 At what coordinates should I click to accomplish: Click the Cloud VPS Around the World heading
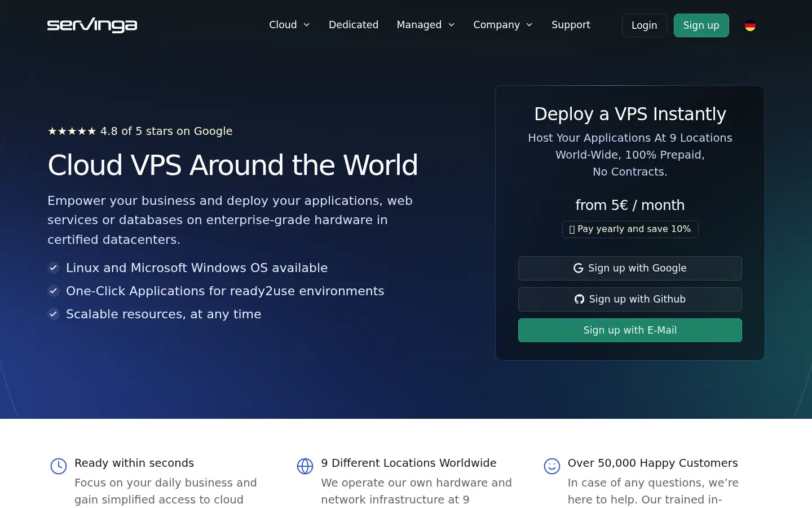point(233,165)
